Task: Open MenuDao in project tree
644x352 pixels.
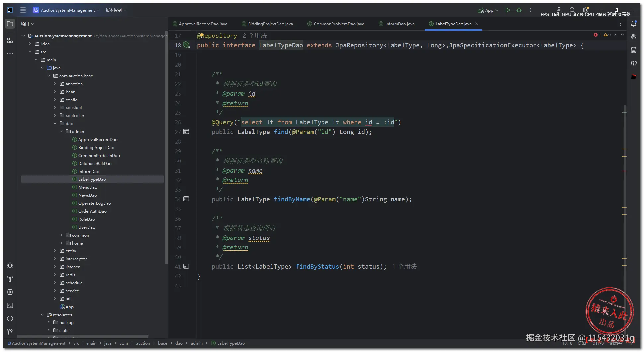Action: pyautogui.click(x=88, y=187)
